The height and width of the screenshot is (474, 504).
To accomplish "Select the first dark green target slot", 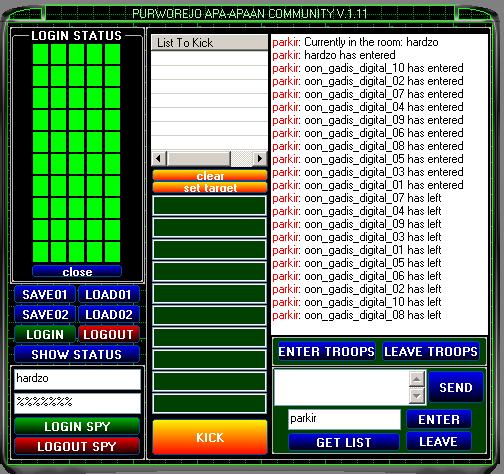I will coord(210,205).
